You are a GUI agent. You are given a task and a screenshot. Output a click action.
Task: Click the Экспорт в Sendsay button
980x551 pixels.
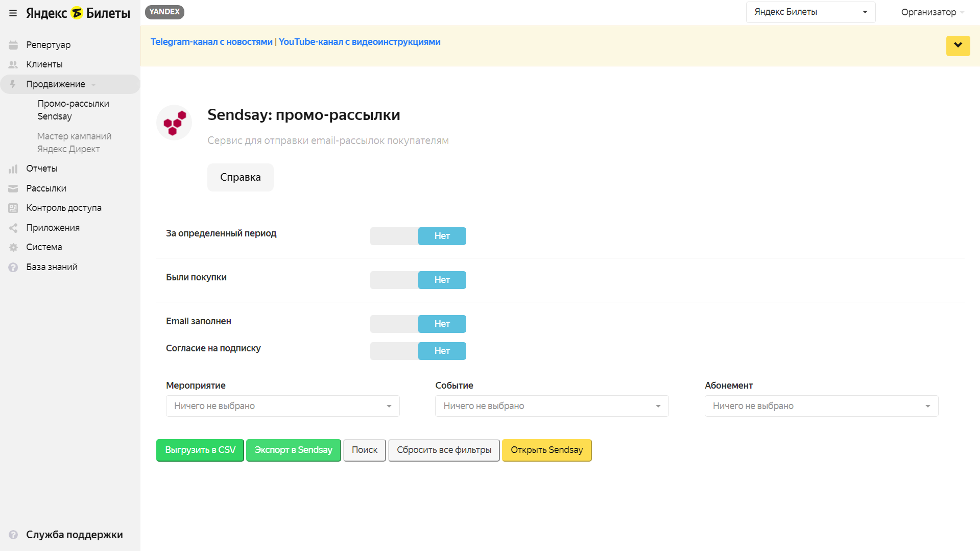coord(293,450)
